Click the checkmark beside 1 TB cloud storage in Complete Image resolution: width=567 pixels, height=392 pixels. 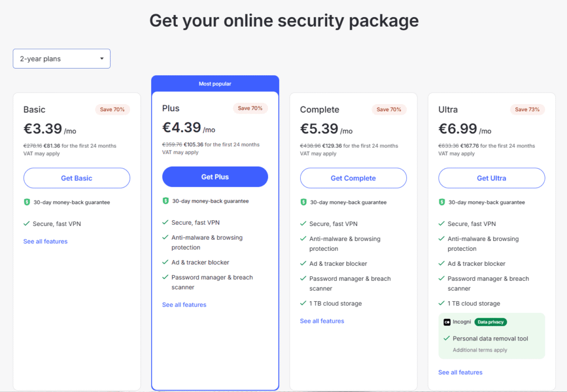[x=303, y=303]
